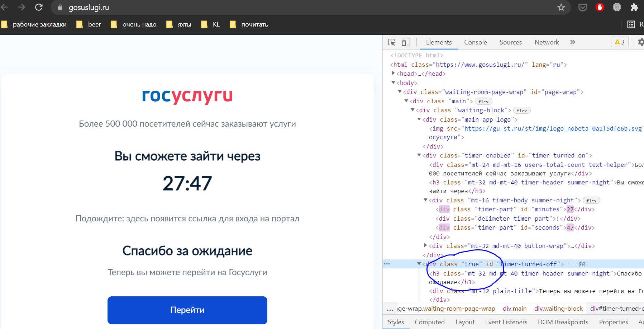Open the KL bookmark folder
This screenshot has width=644, height=329.
[x=210, y=24]
